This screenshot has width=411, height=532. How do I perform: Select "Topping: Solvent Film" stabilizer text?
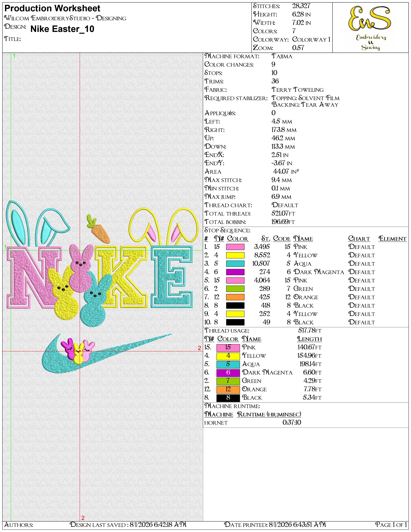306,98
